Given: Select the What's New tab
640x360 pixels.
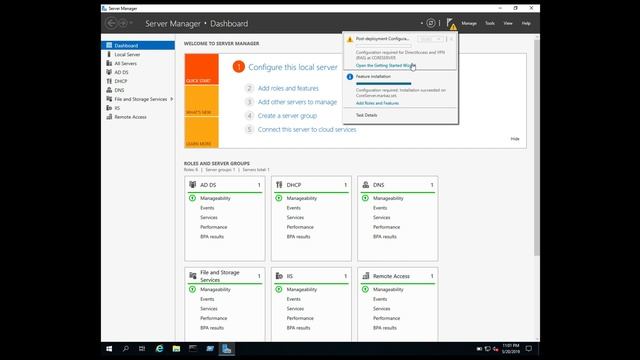Looking at the screenshot, I should point(202,100).
